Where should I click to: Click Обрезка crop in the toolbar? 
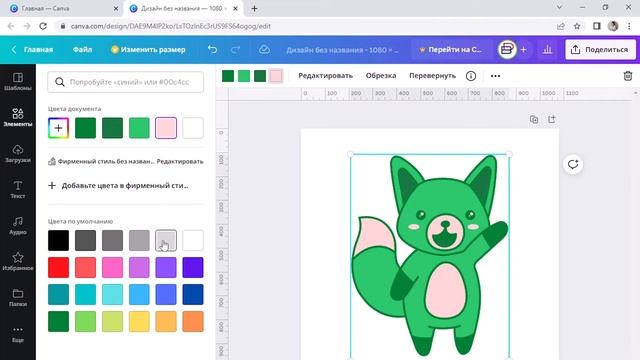pyautogui.click(x=381, y=76)
